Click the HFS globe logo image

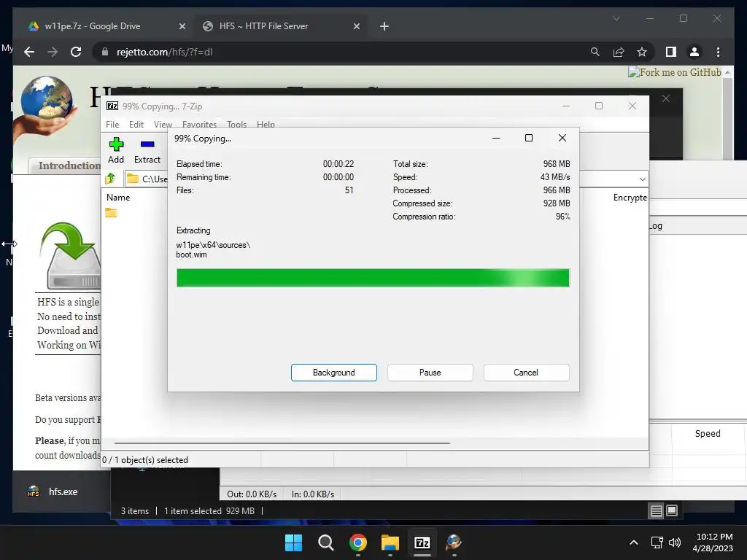[45, 109]
